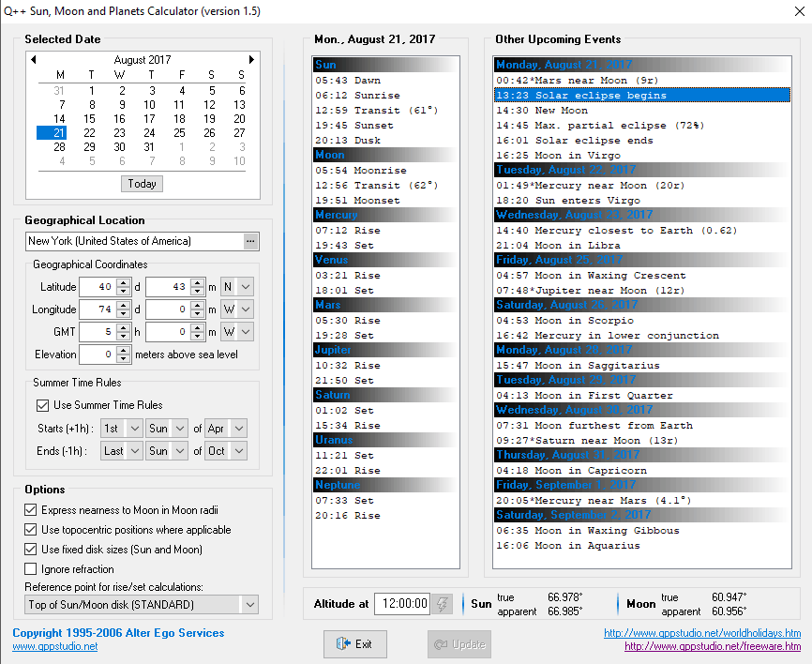The height and width of the screenshot is (664, 812).
Task: Click the 19:51 Moonset row
Action: [385, 201]
